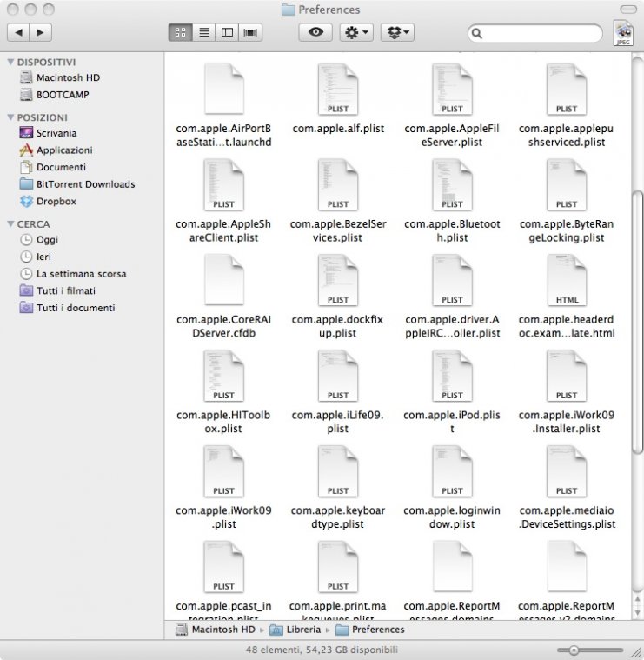Open the Action gear dropdown menu
The width and height of the screenshot is (644, 660).
click(x=356, y=32)
